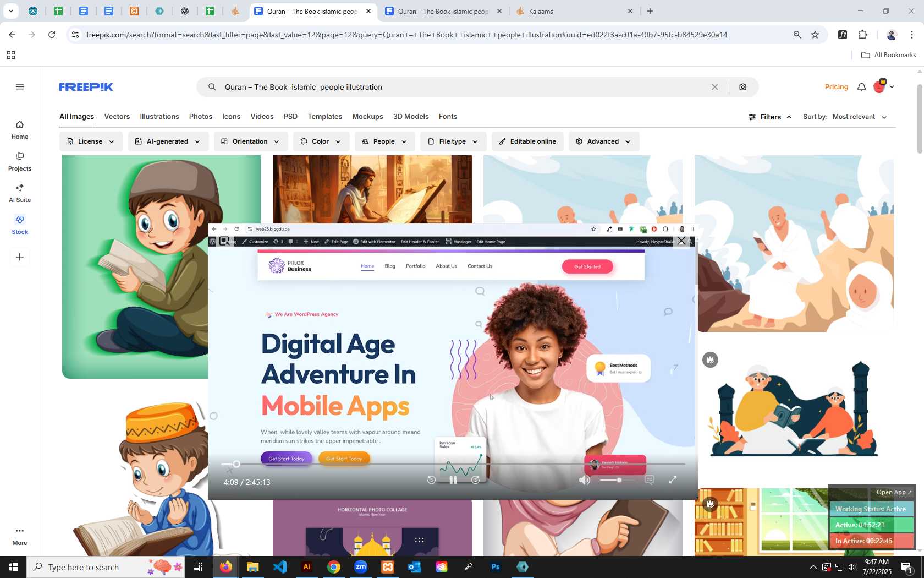924x578 pixels.
Task: Open File Explorer from taskbar
Action: pyautogui.click(x=253, y=567)
